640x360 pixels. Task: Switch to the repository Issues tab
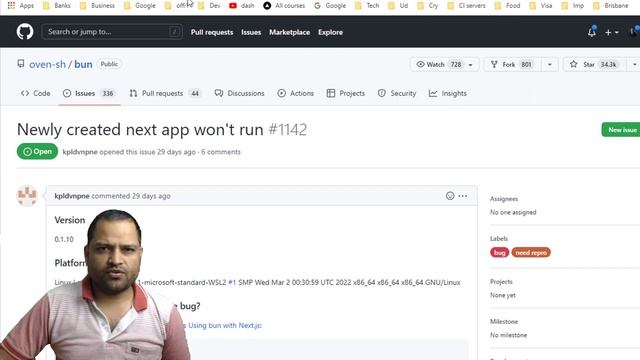pyautogui.click(x=89, y=93)
